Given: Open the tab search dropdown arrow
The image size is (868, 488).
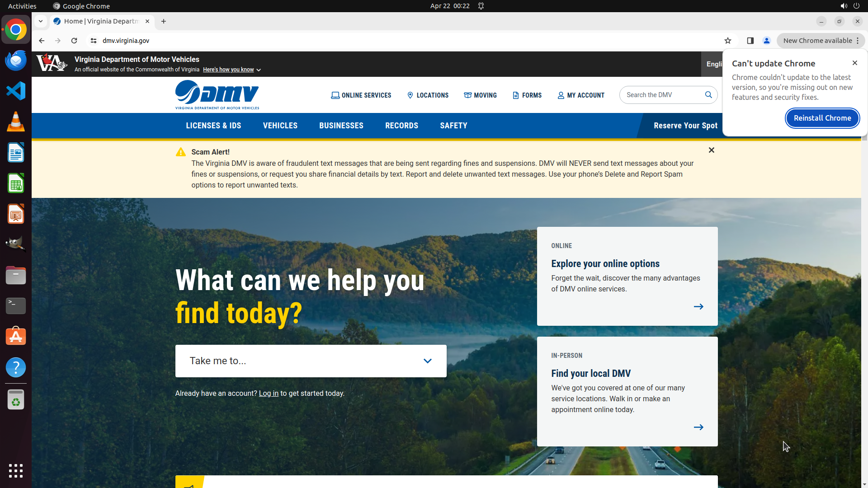Looking at the screenshot, I should point(41,21).
